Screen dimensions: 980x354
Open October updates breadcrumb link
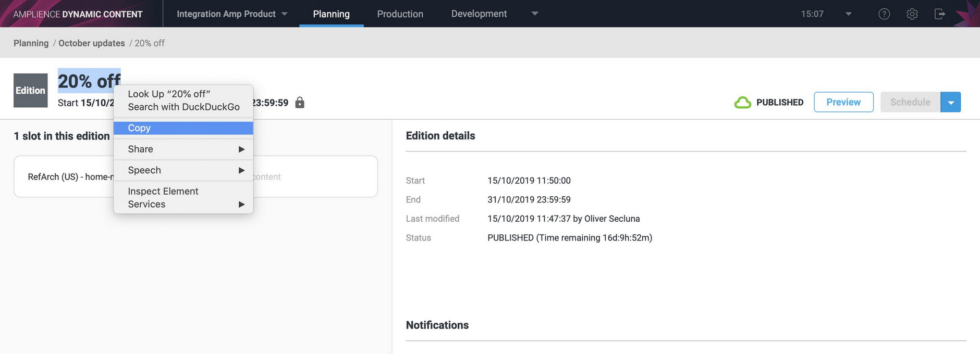pos(92,43)
